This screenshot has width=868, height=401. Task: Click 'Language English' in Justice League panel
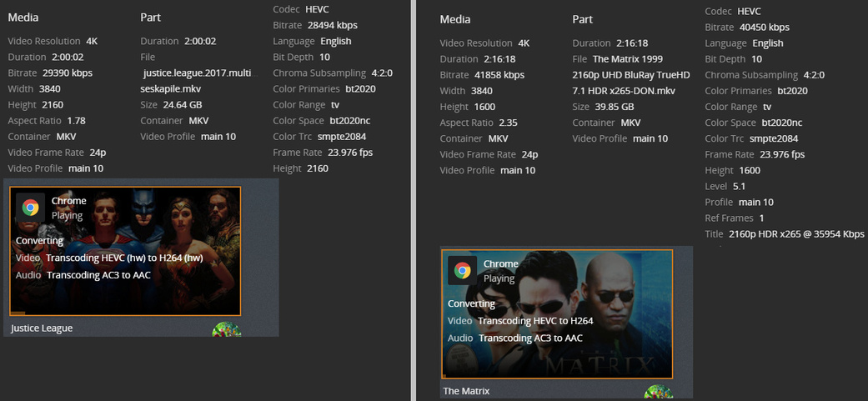click(312, 41)
